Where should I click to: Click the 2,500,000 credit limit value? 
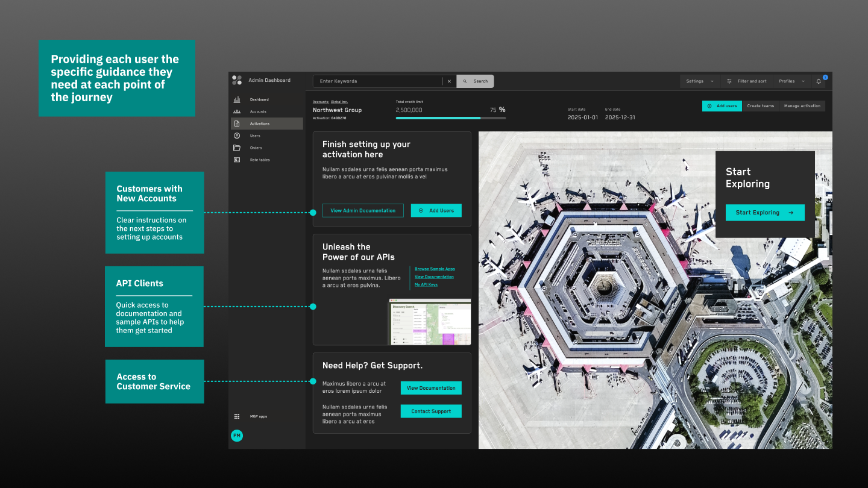(x=409, y=110)
